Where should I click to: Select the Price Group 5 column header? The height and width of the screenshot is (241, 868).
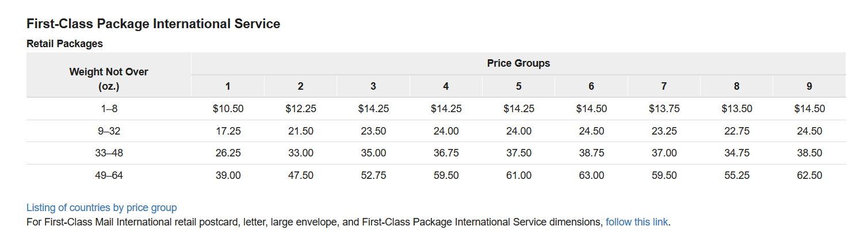519,86
